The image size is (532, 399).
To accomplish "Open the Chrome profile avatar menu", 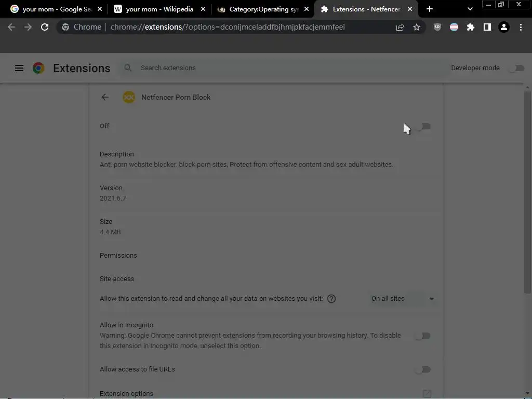I will (504, 27).
